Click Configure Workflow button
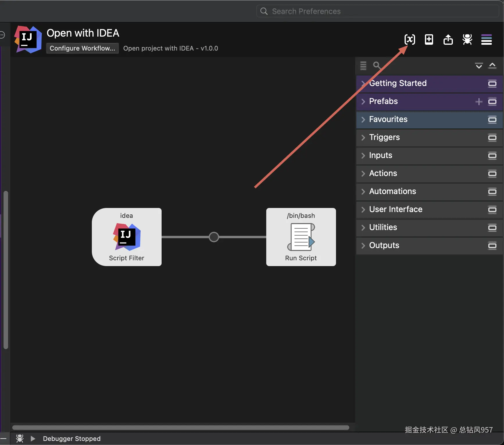Viewport: 504px width, 445px height. pos(82,48)
